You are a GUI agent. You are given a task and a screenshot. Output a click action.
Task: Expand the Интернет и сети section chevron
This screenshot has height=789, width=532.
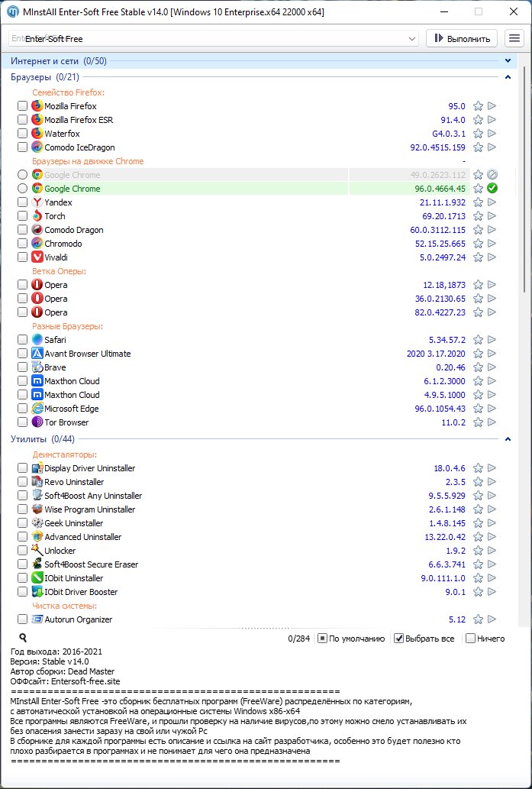point(508,61)
